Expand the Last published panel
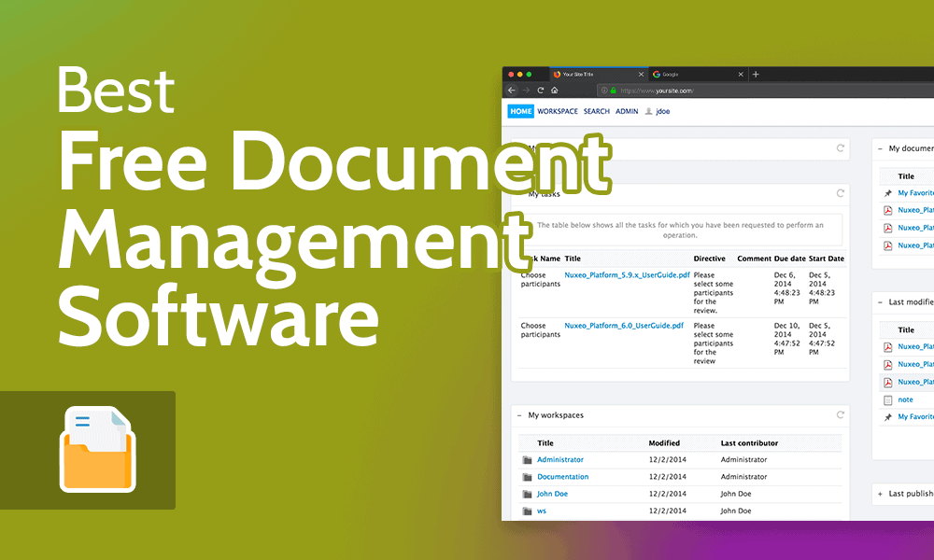 (x=880, y=494)
